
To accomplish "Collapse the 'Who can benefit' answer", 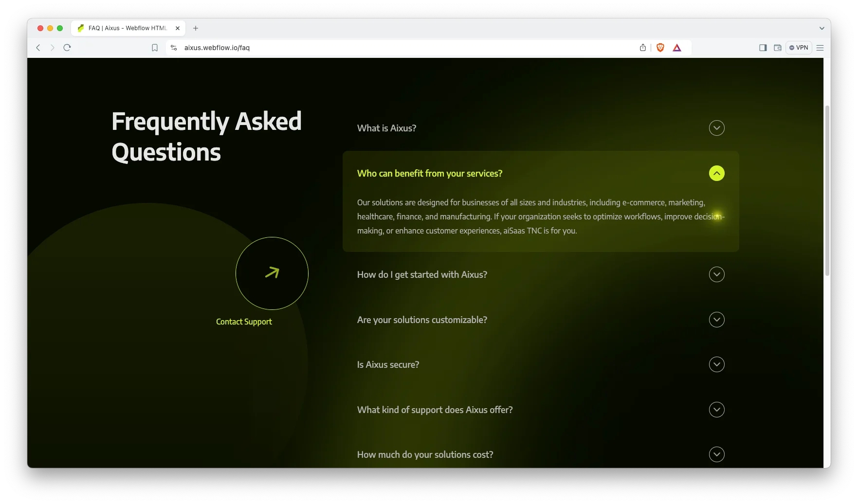I will 716,173.
